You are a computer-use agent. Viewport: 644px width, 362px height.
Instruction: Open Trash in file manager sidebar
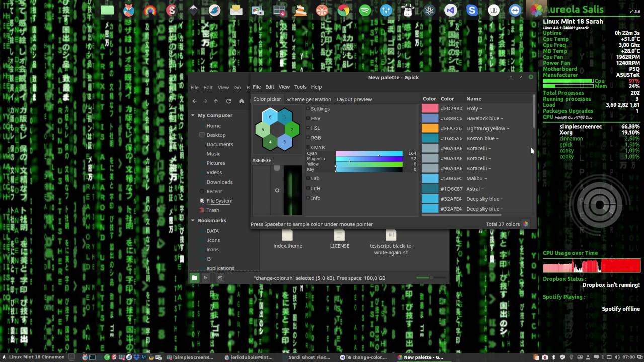213,210
